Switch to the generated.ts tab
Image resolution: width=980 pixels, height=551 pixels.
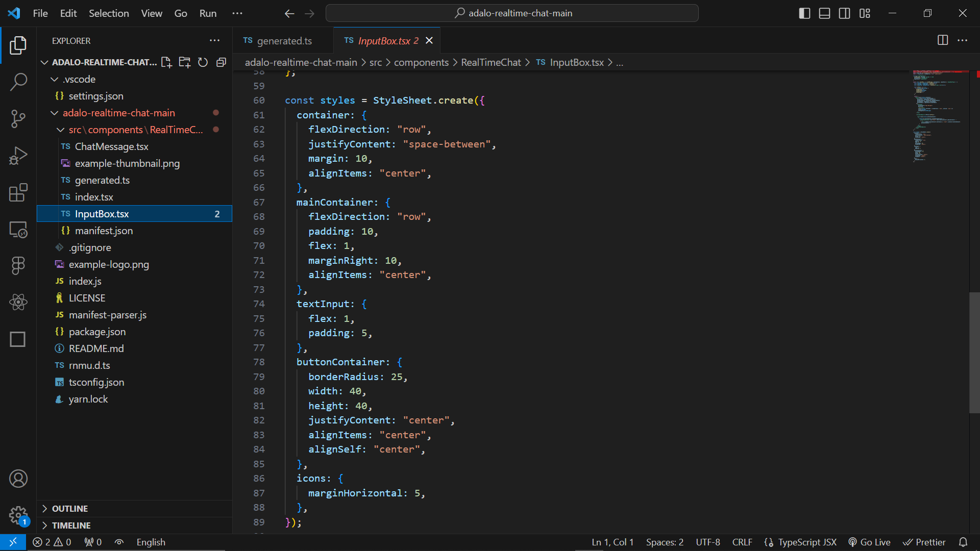[284, 41]
